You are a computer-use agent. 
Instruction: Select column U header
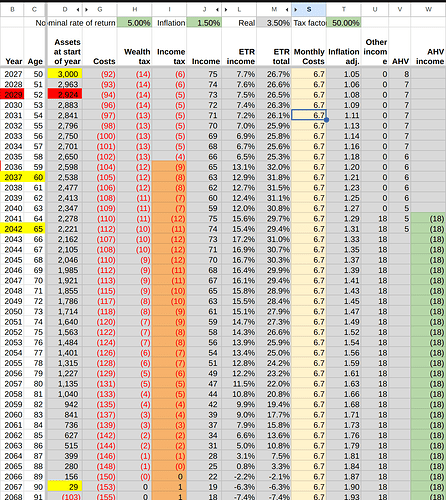(x=375, y=10)
